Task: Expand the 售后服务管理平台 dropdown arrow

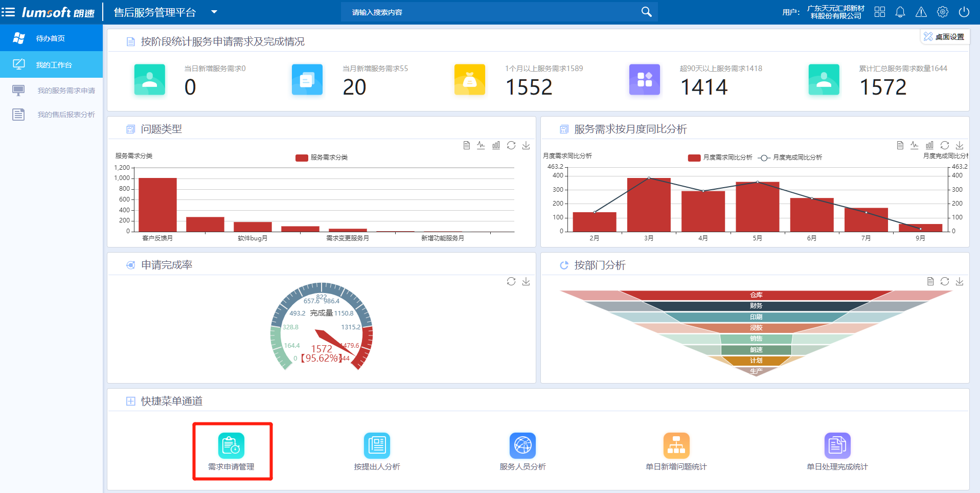Action: pos(214,12)
